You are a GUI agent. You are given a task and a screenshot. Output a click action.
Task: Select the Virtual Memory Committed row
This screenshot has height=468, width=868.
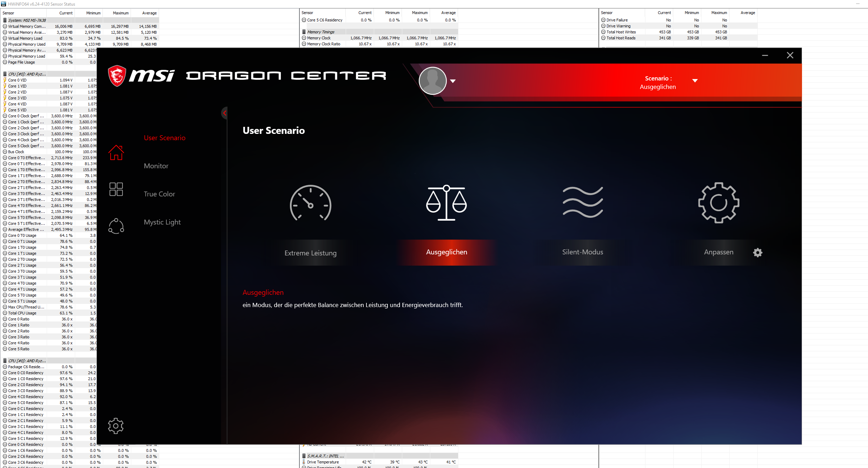[80, 26]
